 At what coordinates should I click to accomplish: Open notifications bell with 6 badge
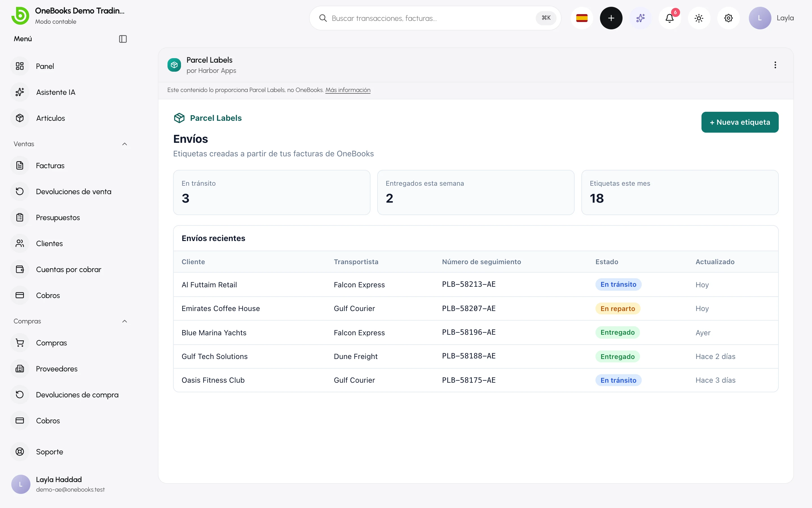pos(670,18)
